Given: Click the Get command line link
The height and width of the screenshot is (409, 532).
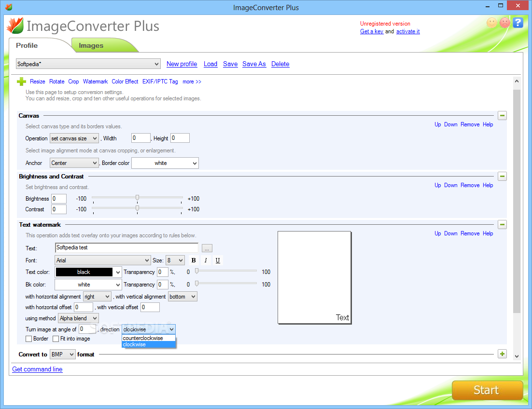Looking at the screenshot, I should (x=37, y=369).
